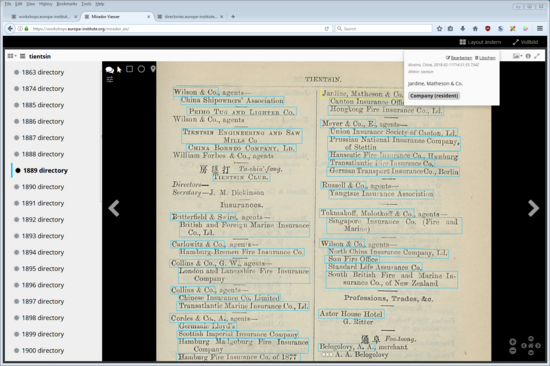
Task: Click the Sun Fire Office annotation box
Action: tap(353, 259)
